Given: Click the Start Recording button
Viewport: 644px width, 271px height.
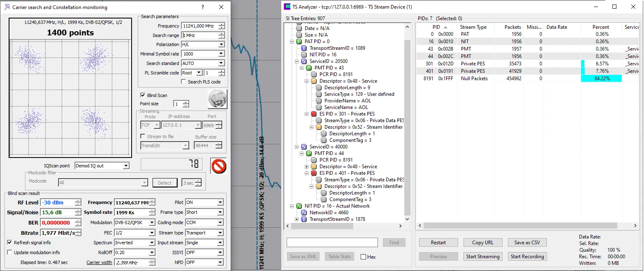Looking at the screenshot, I should (527, 256).
